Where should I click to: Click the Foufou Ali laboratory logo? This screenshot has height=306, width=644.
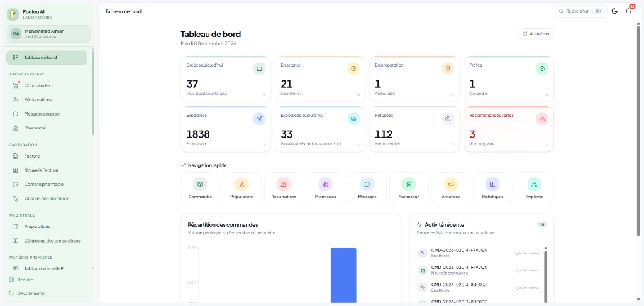13,14
